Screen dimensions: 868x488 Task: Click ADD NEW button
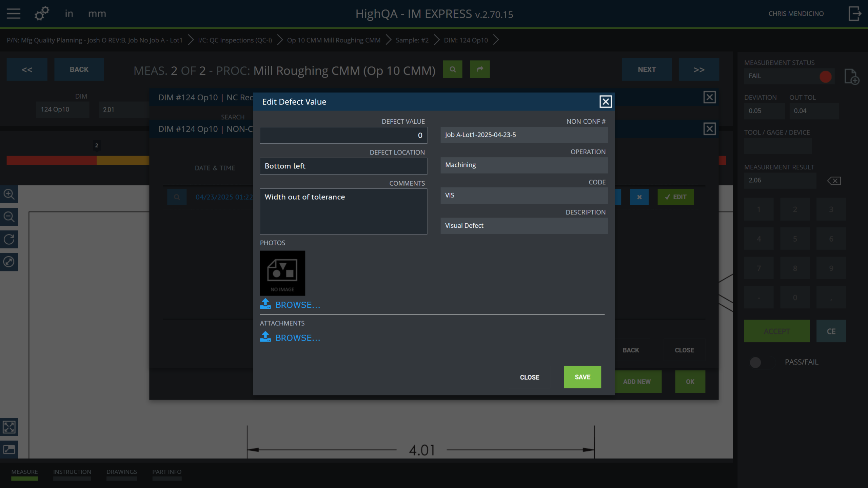click(637, 382)
